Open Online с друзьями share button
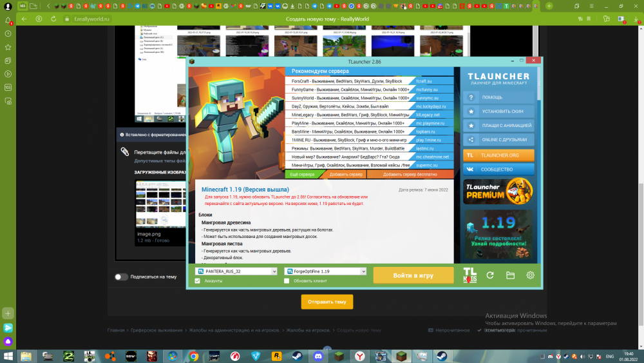 click(x=498, y=139)
